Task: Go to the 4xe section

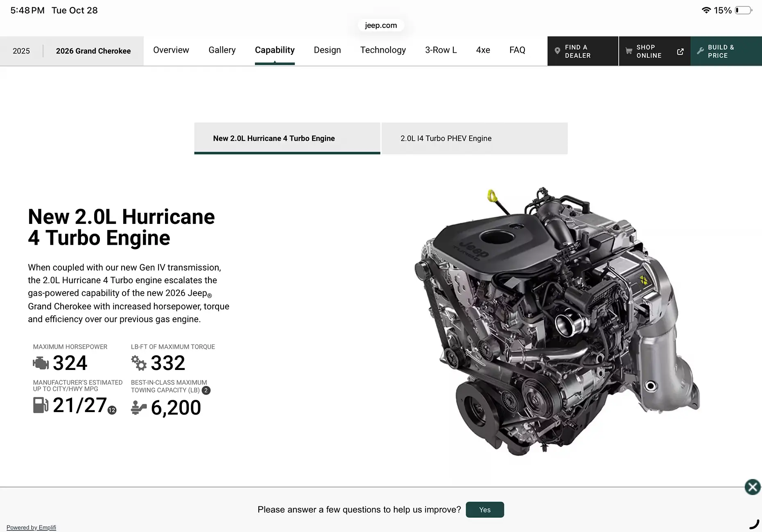Action: [483, 50]
